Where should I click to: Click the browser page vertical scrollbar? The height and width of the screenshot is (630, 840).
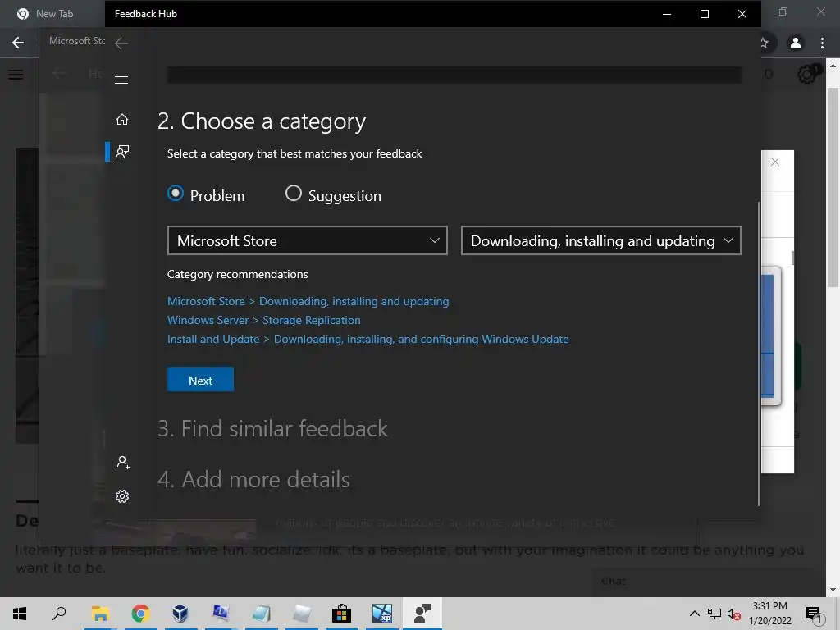coord(833,188)
